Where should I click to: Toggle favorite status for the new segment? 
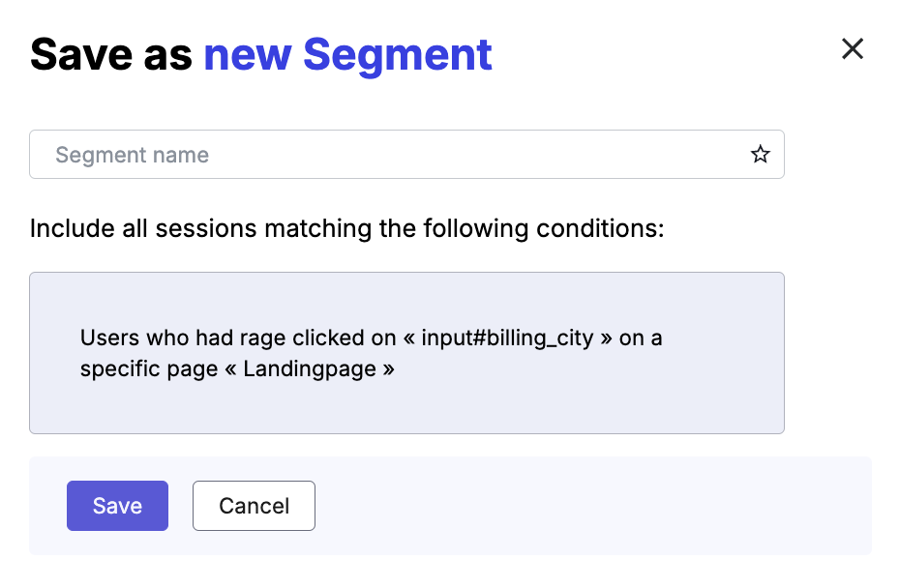pos(761,154)
